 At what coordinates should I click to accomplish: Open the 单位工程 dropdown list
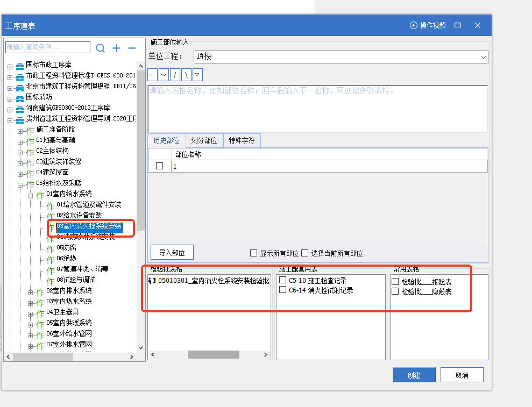(483, 56)
